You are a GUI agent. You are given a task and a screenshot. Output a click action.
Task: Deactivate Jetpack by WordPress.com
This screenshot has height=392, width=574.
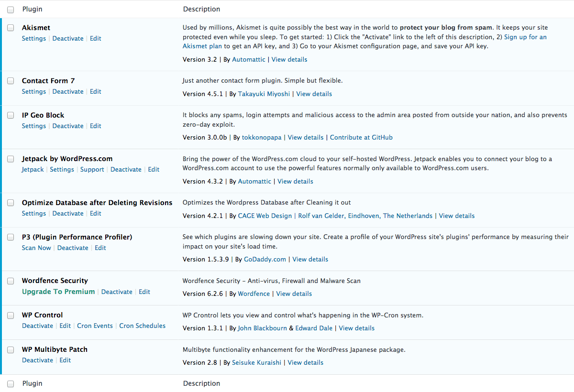pyautogui.click(x=126, y=169)
